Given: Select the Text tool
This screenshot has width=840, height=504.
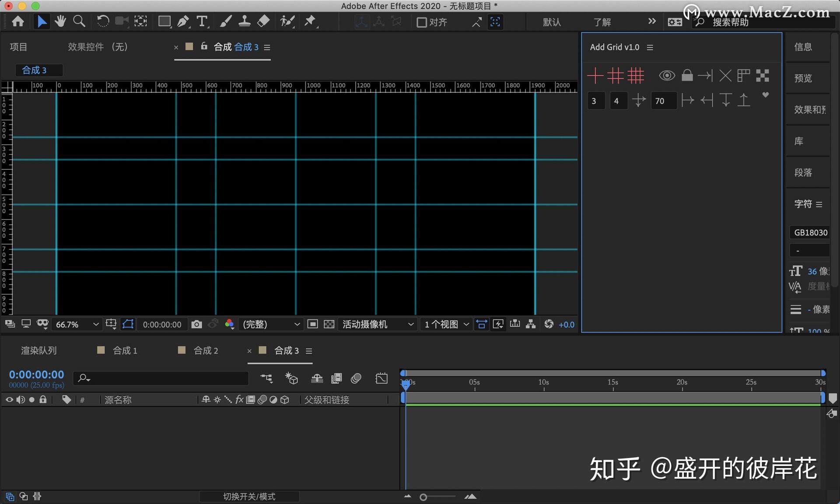Looking at the screenshot, I should click(202, 21).
